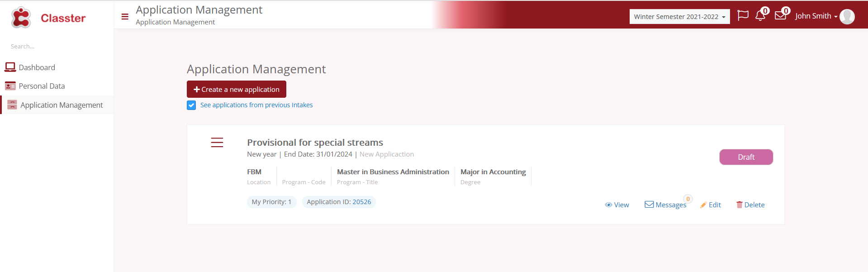Viewport: 868px width, 272px height.
Task: Click Create a new application button
Action: click(x=237, y=89)
